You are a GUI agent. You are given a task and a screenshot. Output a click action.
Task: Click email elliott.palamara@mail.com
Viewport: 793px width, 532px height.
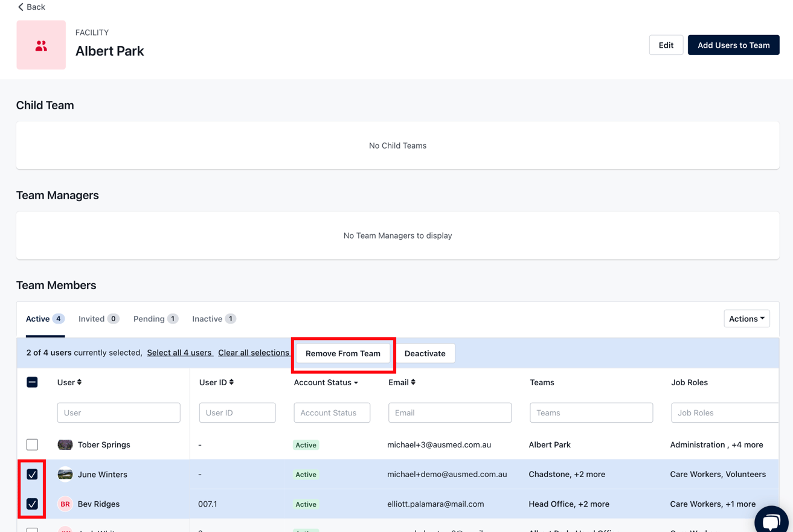(x=435, y=504)
